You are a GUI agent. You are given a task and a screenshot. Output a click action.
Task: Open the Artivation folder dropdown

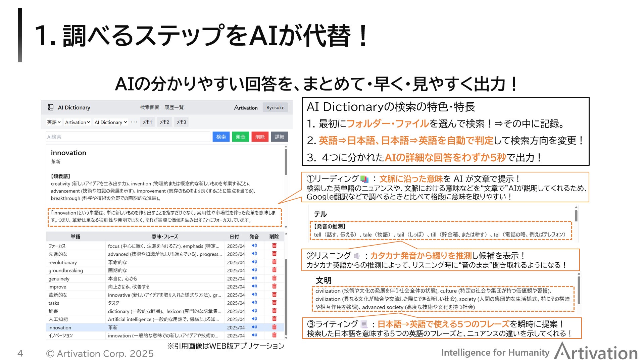pos(78,122)
